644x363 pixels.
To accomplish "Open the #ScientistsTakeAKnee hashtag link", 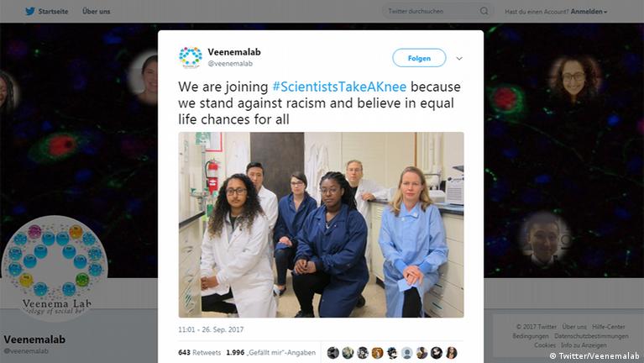I will click(x=339, y=87).
